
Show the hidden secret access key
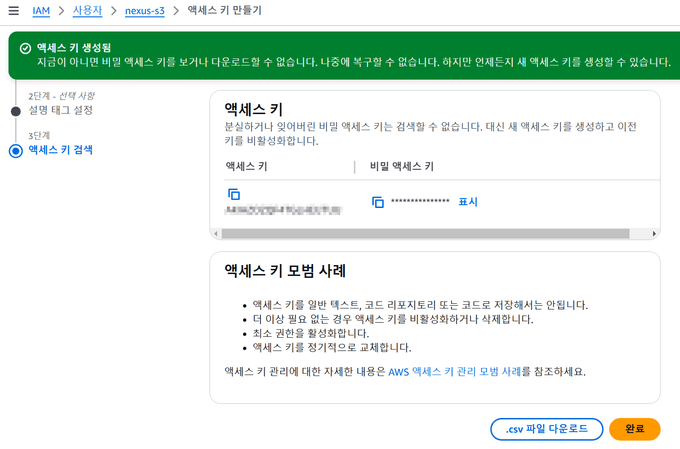[467, 202]
